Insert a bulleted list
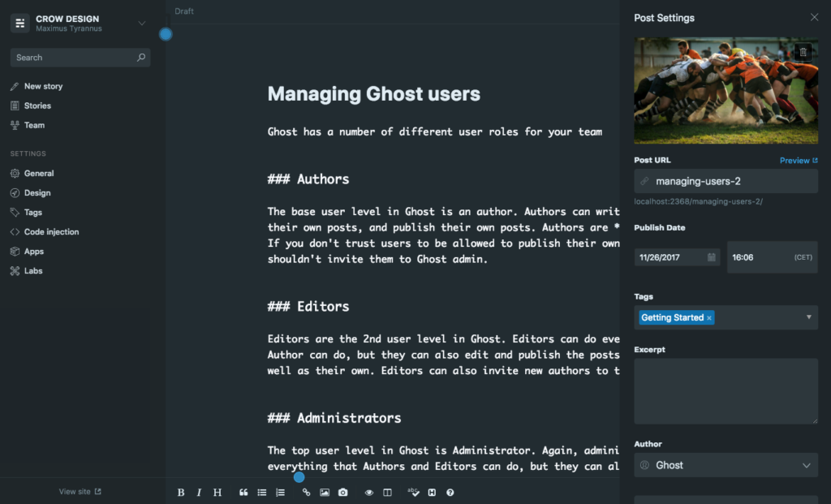 click(x=261, y=493)
